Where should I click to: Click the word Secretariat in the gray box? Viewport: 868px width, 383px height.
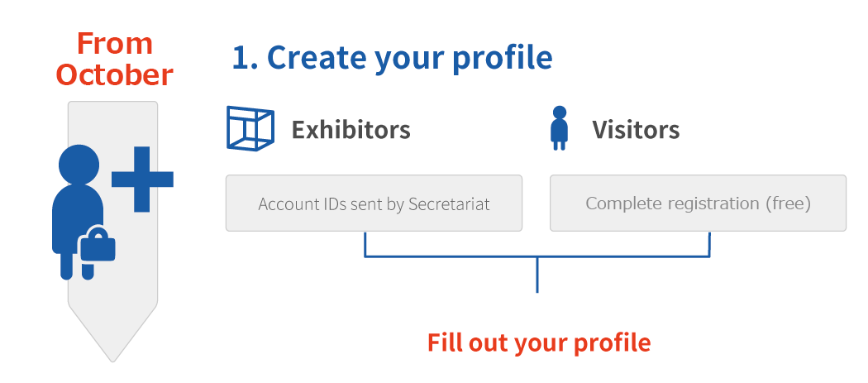pos(449,204)
